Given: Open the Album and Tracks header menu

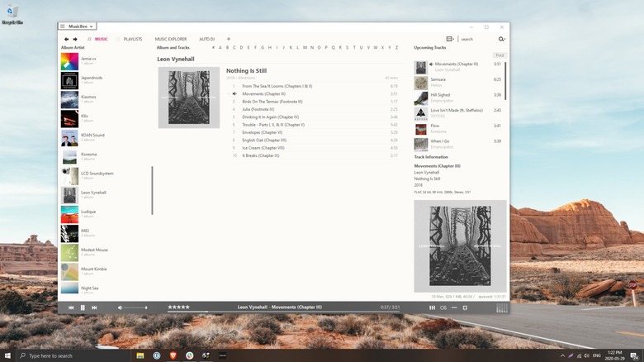Looking at the screenshot, I should click(173, 48).
